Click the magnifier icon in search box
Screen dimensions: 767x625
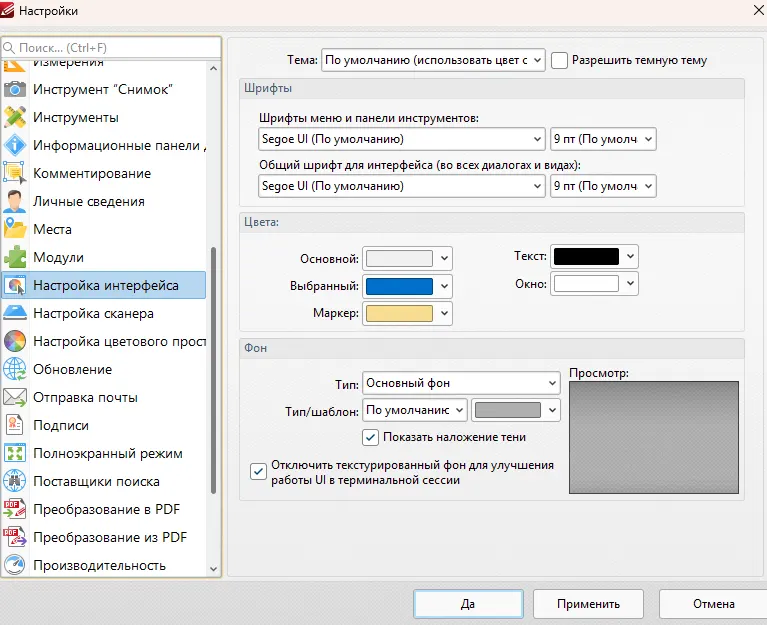tap(9, 47)
